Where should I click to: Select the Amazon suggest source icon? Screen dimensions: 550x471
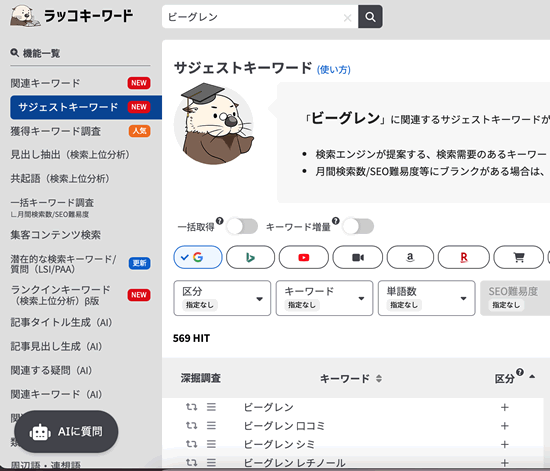(410, 257)
